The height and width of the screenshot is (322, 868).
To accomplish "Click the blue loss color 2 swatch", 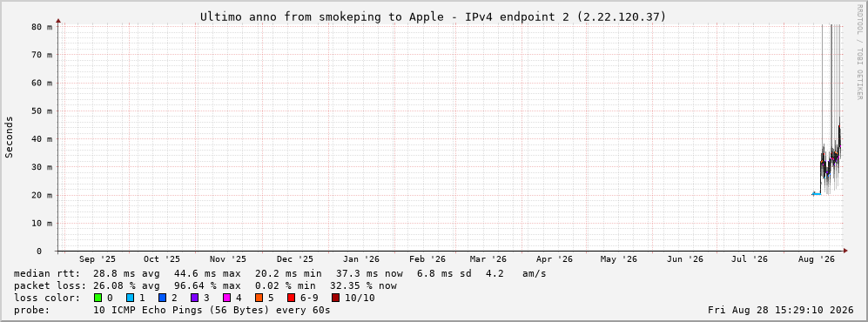I will pyautogui.click(x=163, y=298).
